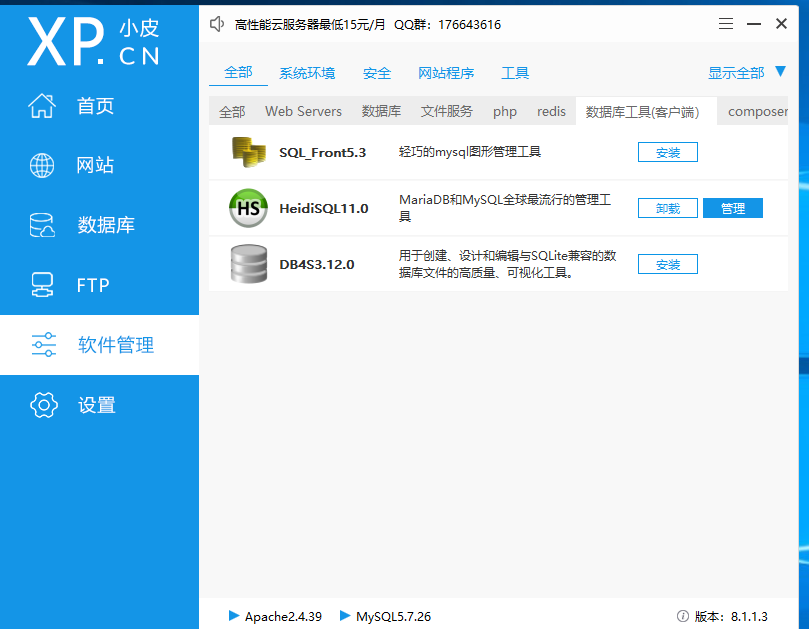Open the hamburger menu icon in title bar
809x629 pixels.
click(726, 24)
